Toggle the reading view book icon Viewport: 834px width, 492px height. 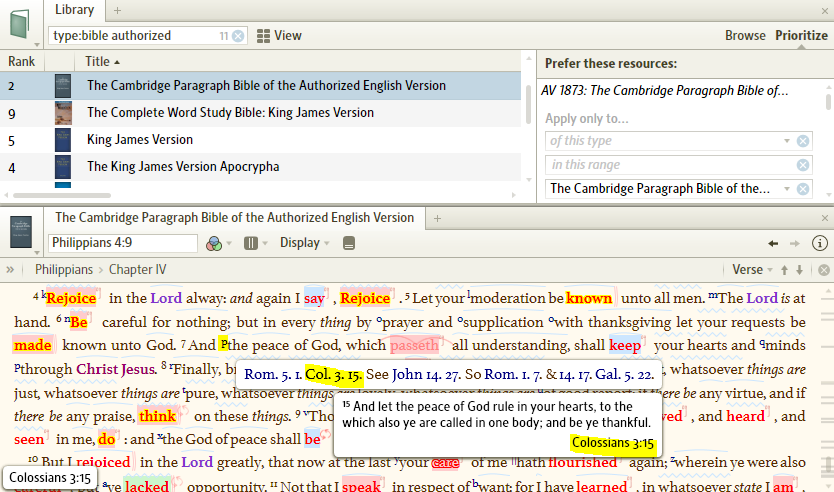(349, 243)
